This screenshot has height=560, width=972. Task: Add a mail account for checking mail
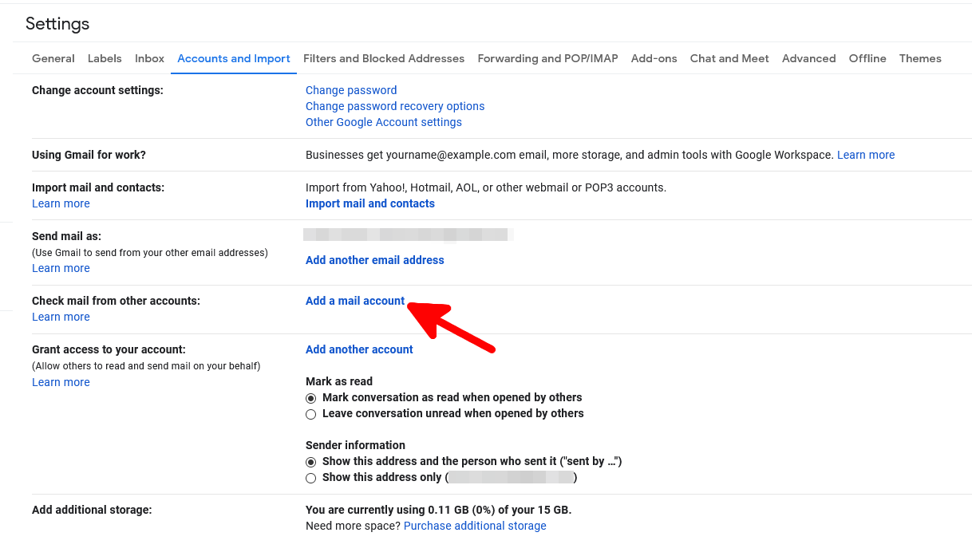[x=354, y=301]
